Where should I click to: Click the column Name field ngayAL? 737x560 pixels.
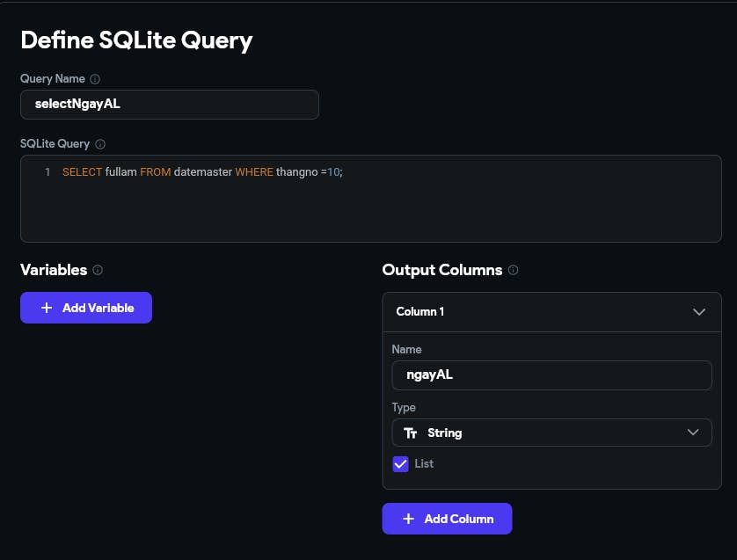pos(551,375)
